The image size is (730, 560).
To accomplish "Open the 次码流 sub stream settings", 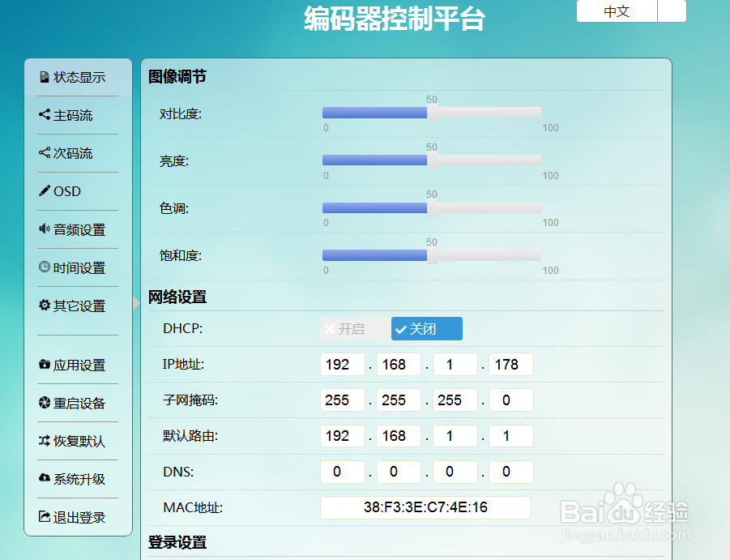I will [69, 153].
